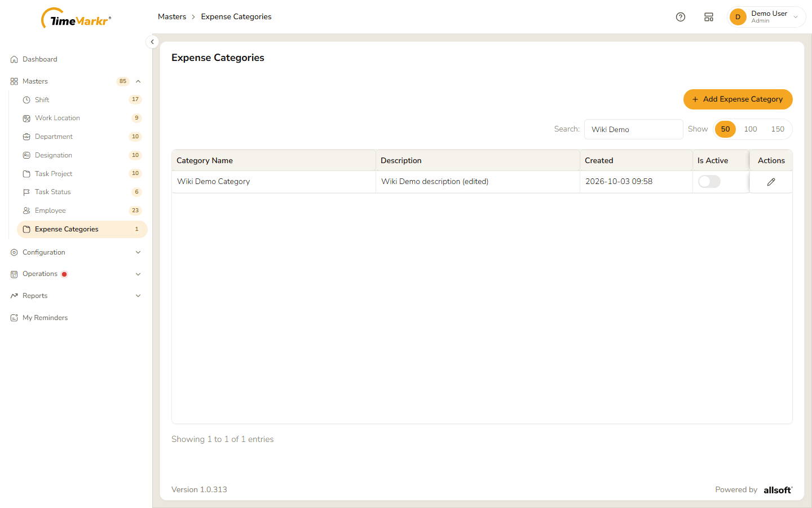Open the Demo User dropdown arrow
Image resolution: width=812 pixels, height=508 pixels.
pyautogui.click(x=796, y=17)
